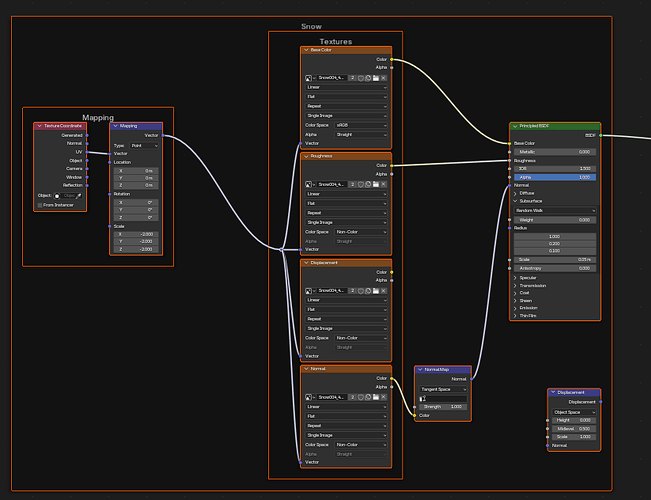Expand the Emission panel
The image size is (651, 500).
pyautogui.click(x=515, y=308)
